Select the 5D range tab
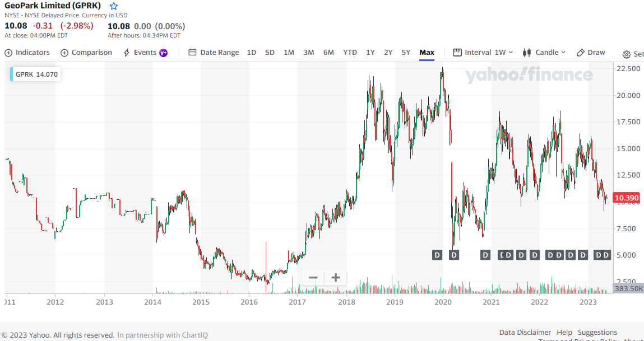 click(x=270, y=53)
